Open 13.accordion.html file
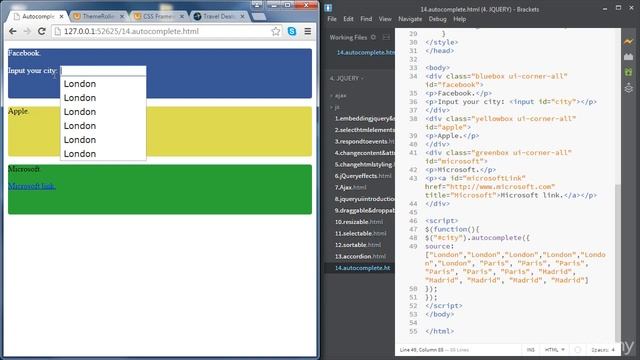The height and width of the screenshot is (360, 640). pyautogui.click(x=360, y=256)
